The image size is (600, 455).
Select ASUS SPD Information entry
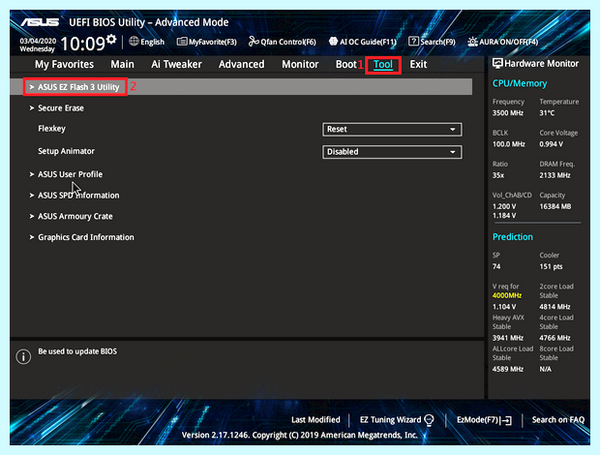[78, 195]
